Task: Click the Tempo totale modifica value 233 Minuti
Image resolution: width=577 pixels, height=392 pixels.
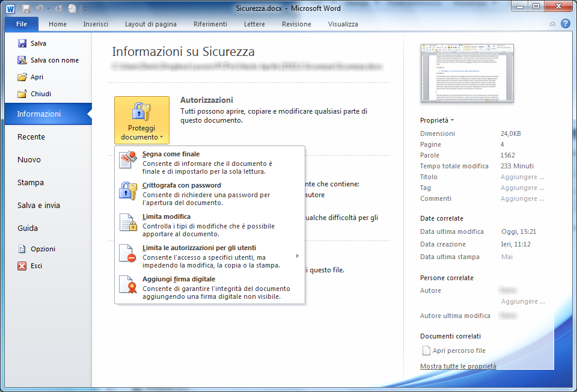Action: tap(517, 166)
